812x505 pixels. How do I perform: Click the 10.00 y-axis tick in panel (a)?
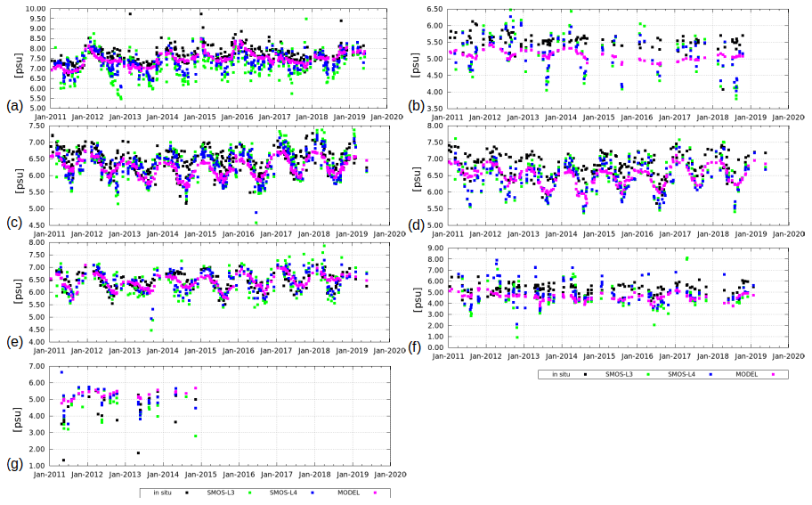(x=36, y=9)
